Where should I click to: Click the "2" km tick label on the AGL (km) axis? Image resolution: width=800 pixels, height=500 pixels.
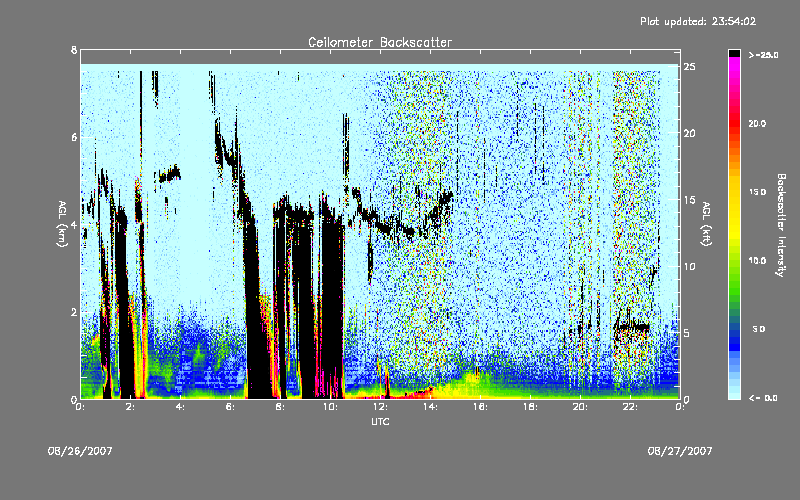click(x=74, y=312)
